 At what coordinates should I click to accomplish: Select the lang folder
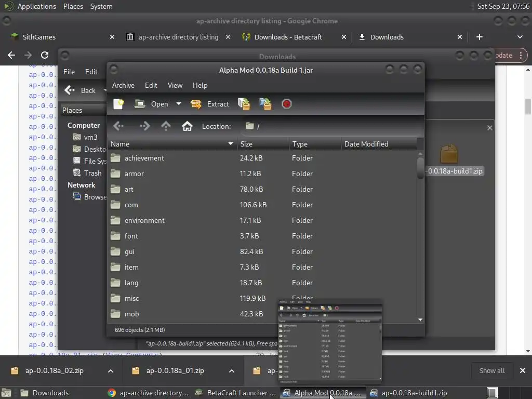tap(262, 283)
